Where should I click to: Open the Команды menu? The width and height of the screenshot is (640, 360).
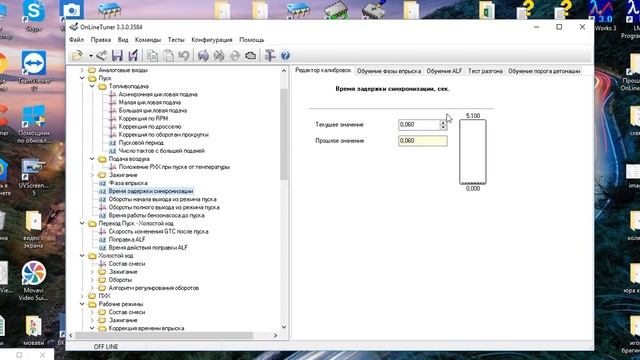click(148, 40)
